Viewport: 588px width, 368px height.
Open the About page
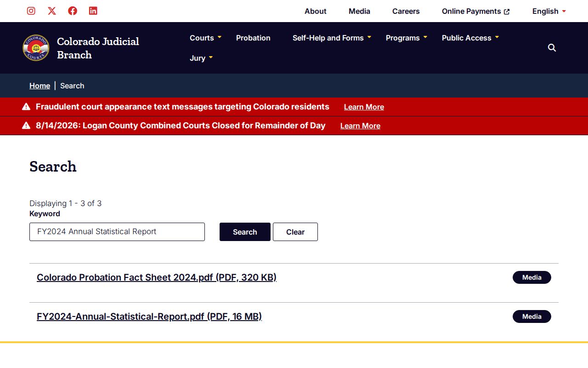click(x=316, y=11)
